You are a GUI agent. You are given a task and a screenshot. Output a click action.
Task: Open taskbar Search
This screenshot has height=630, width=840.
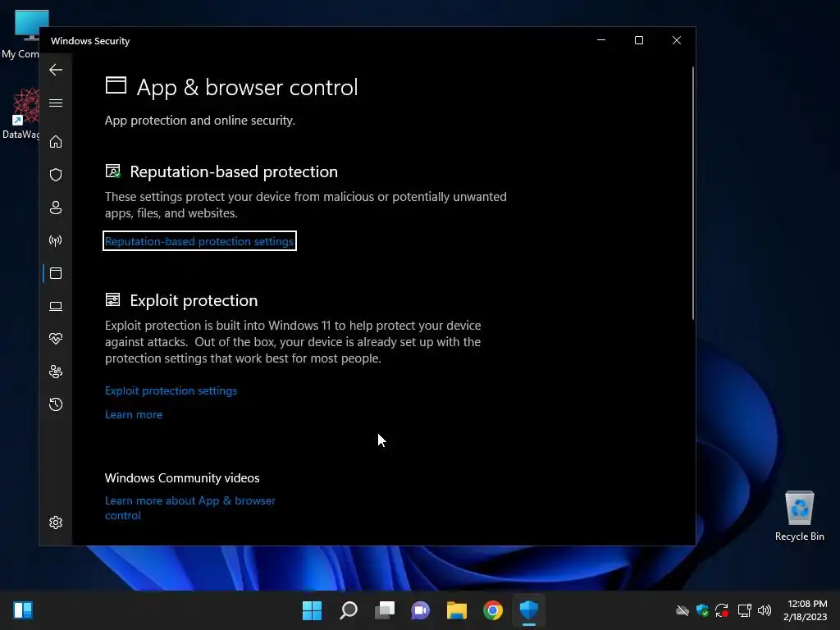(x=348, y=610)
